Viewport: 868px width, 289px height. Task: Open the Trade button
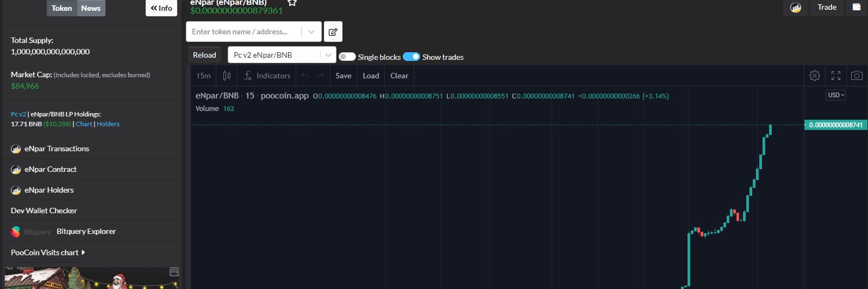827,8
